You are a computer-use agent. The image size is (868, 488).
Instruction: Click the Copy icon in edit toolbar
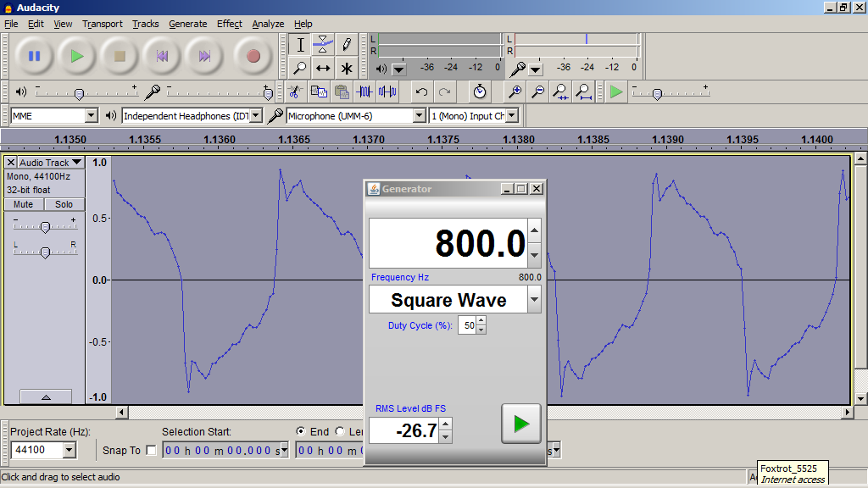tap(319, 91)
